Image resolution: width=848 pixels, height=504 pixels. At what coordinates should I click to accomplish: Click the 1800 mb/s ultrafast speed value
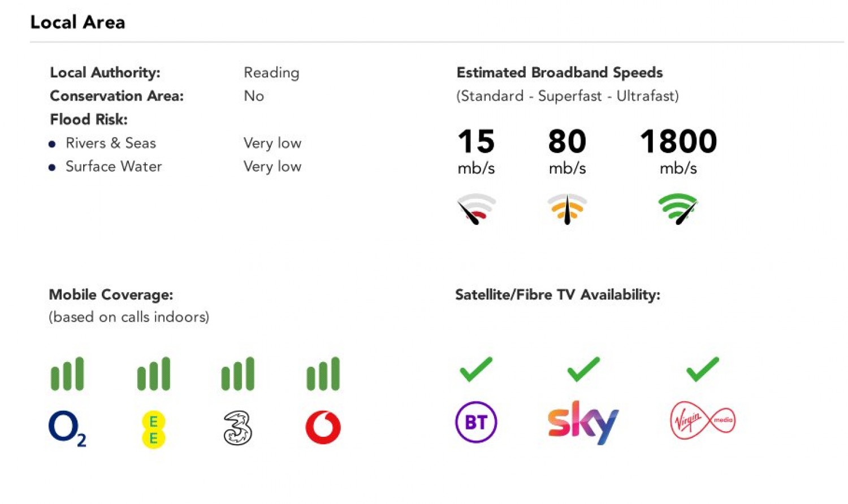[x=678, y=141]
